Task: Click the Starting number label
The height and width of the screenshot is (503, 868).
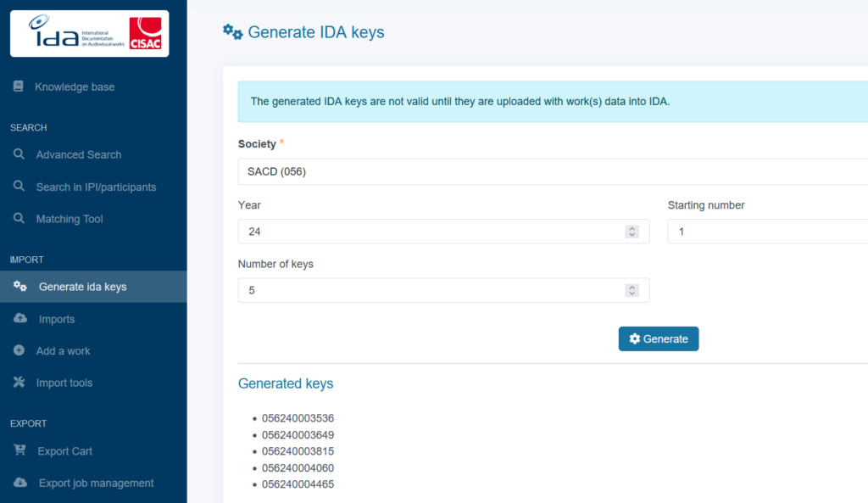Action: 706,205
